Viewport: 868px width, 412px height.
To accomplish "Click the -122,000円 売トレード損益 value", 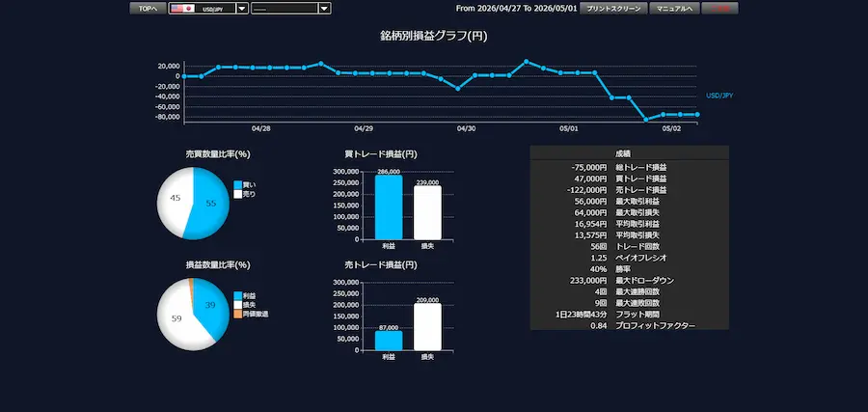I will point(588,190).
